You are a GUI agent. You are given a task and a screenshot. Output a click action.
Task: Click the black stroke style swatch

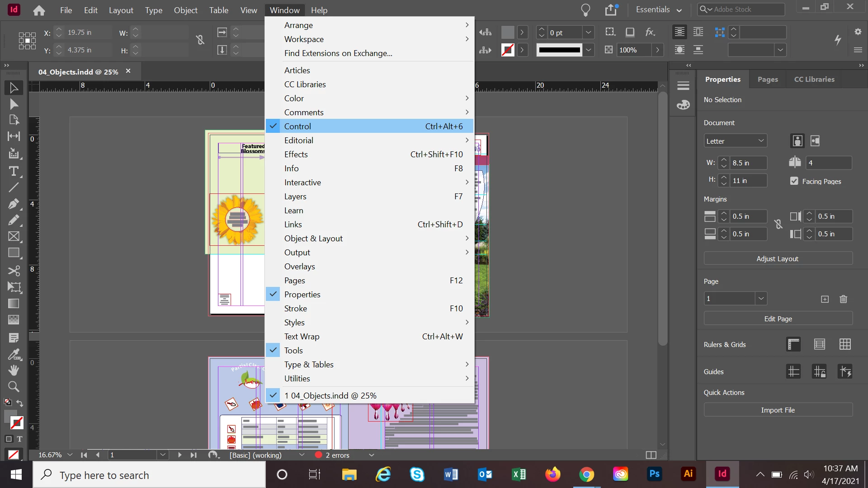[x=559, y=50]
